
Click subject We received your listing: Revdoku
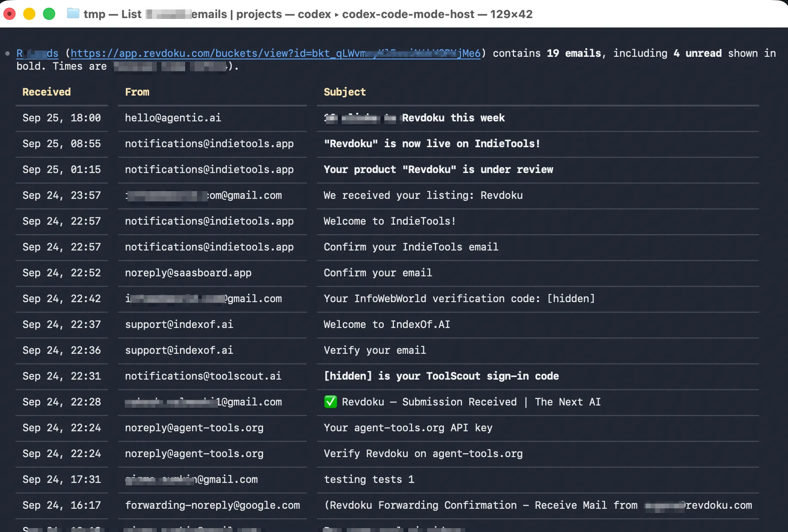tap(423, 195)
